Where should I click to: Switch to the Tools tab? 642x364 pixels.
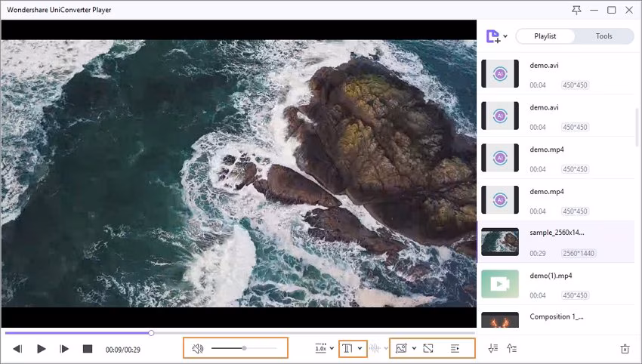(604, 36)
